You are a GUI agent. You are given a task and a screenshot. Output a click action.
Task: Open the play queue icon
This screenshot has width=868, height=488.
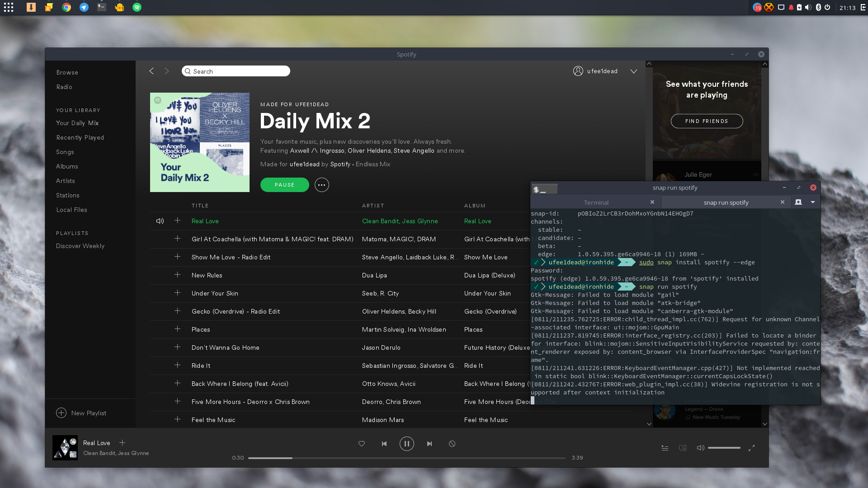click(665, 448)
